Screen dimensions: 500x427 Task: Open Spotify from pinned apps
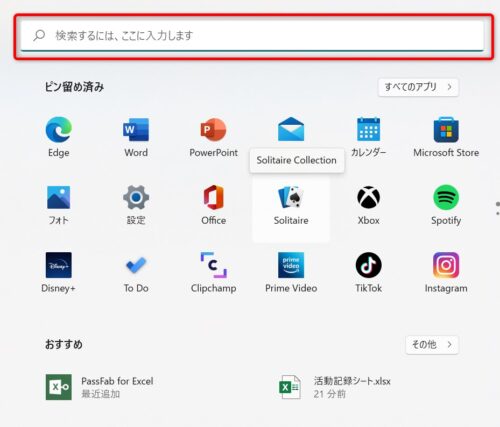tap(446, 205)
